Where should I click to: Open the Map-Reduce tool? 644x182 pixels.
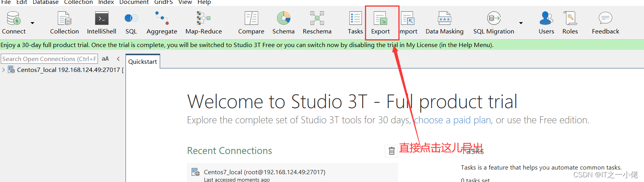pos(204,23)
